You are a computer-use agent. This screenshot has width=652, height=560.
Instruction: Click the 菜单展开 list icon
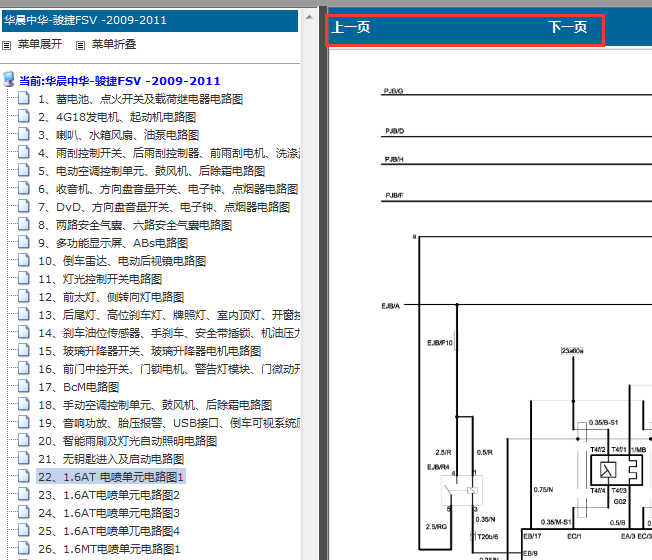7,45
